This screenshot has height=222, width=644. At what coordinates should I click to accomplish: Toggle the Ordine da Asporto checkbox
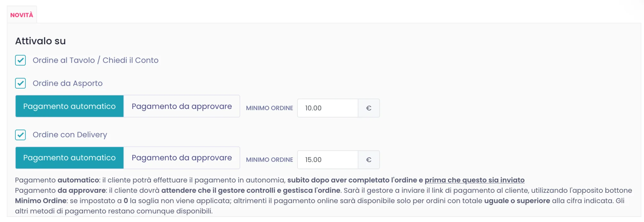click(20, 83)
